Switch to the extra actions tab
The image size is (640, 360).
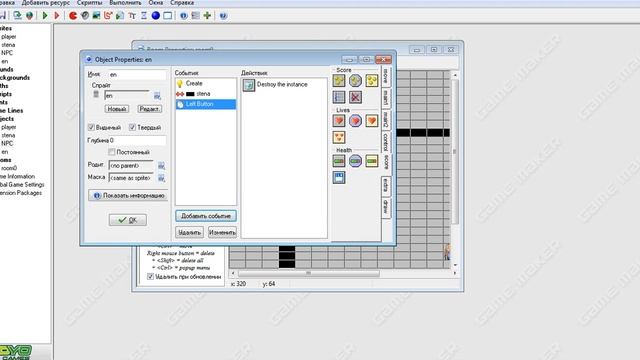tap(386, 187)
